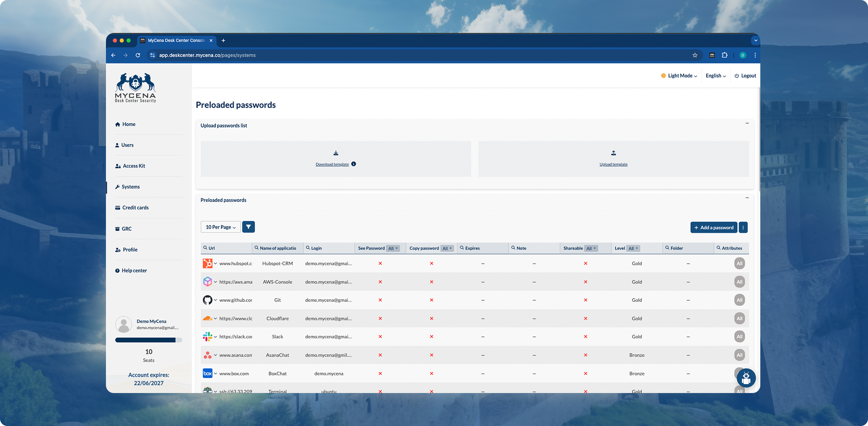Go to Users in the sidebar
The height and width of the screenshot is (426, 868).
pos(127,145)
